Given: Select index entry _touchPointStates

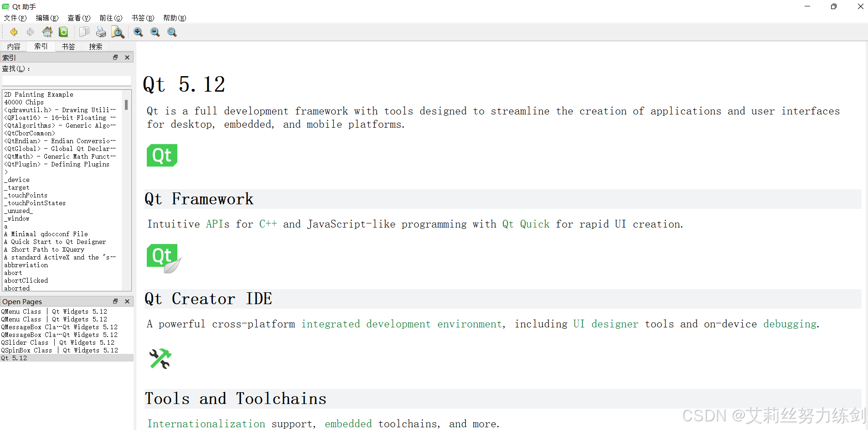Looking at the screenshot, I should click(x=35, y=203).
